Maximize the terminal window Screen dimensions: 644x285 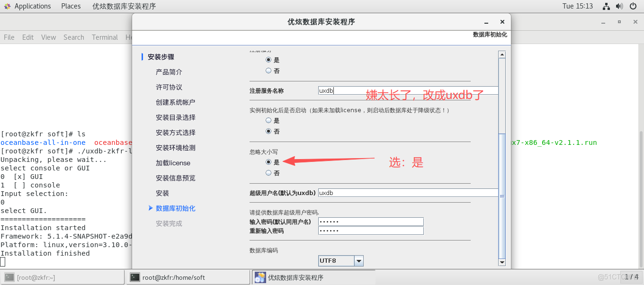(x=619, y=22)
